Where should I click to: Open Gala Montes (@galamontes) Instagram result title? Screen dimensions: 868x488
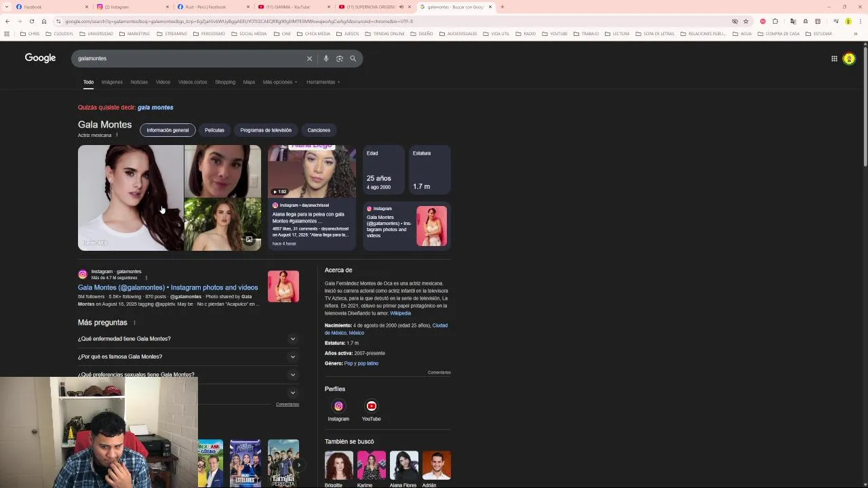[167, 287]
